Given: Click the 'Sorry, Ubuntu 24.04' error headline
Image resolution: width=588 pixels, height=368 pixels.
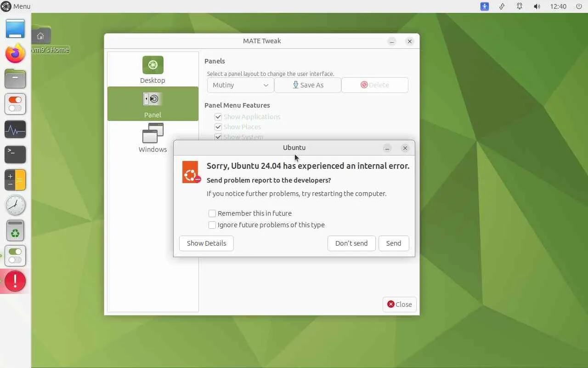Looking at the screenshot, I should point(308,166).
